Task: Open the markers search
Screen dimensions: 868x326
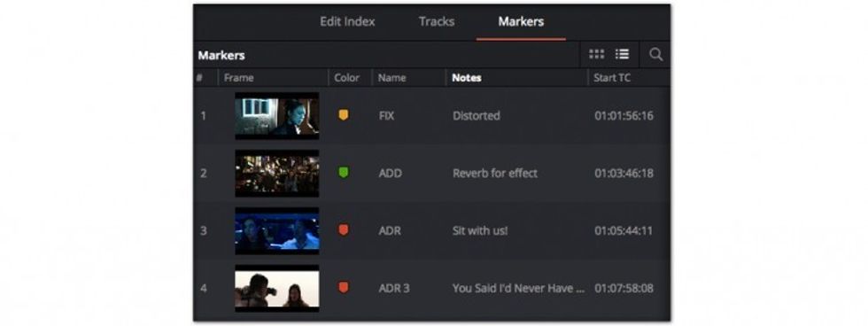Action: click(655, 54)
